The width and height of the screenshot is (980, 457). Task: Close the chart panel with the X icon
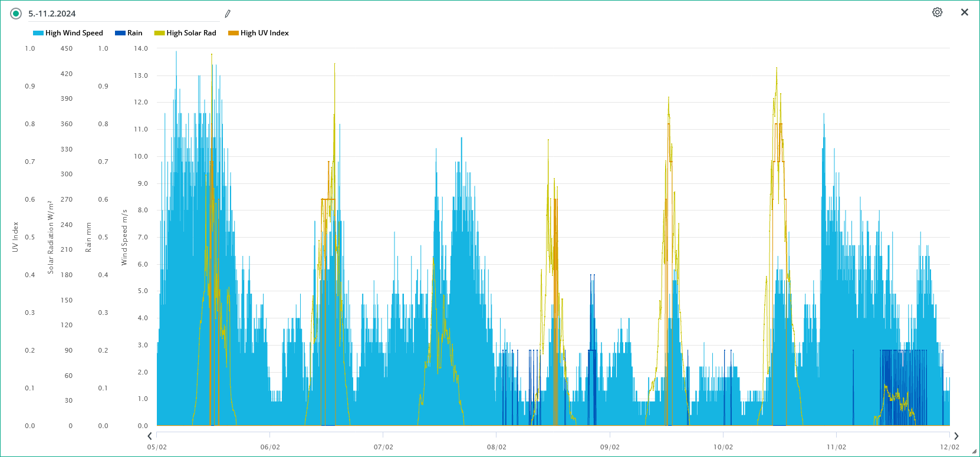pyautogui.click(x=965, y=12)
